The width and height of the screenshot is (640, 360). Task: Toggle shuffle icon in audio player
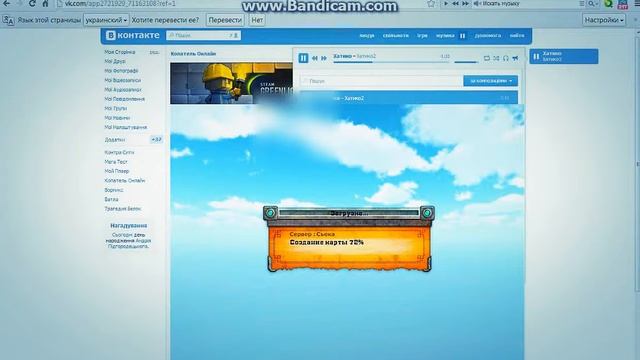click(496, 58)
